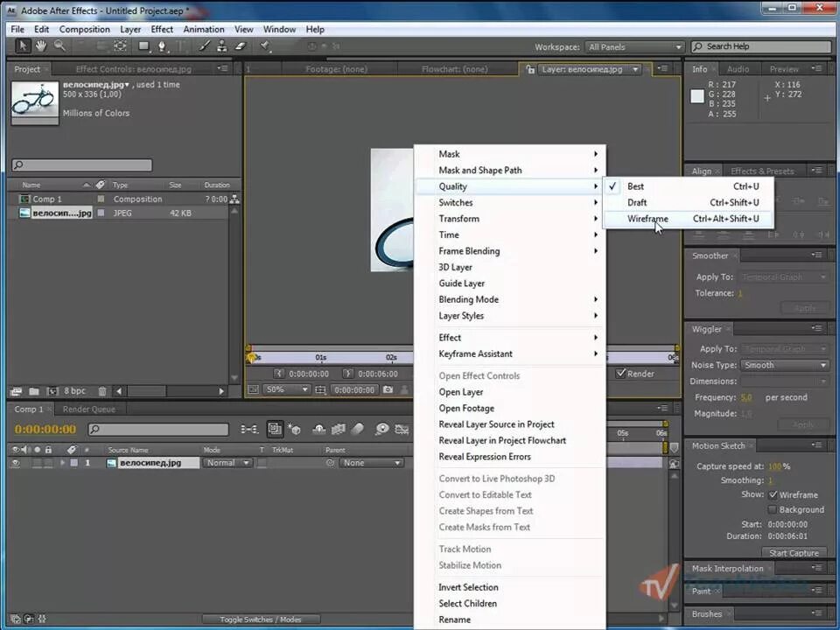Toggle Live Update icon in timeline
Viewport: 840px width, 630px height.
click(274, 429)
